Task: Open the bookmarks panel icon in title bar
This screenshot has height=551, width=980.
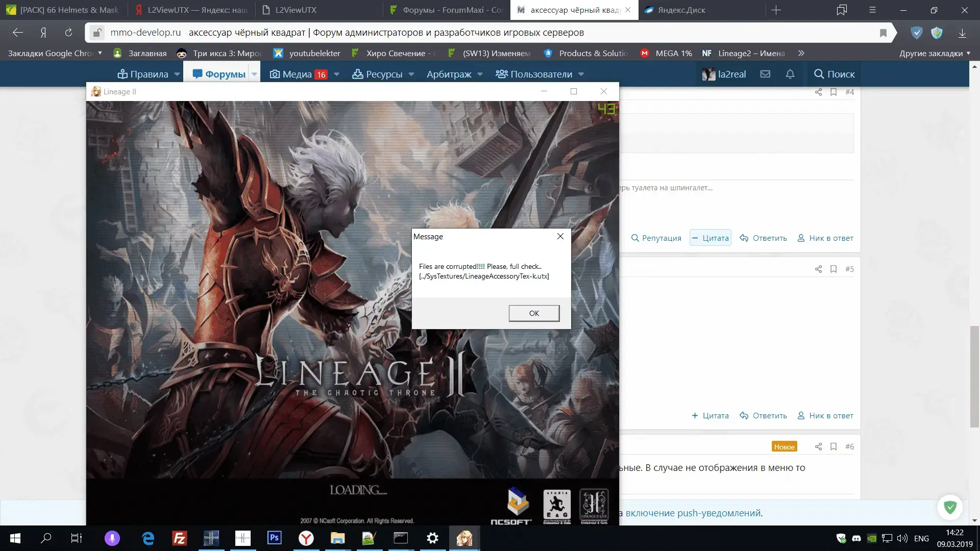Action: (x=842, y=10)
